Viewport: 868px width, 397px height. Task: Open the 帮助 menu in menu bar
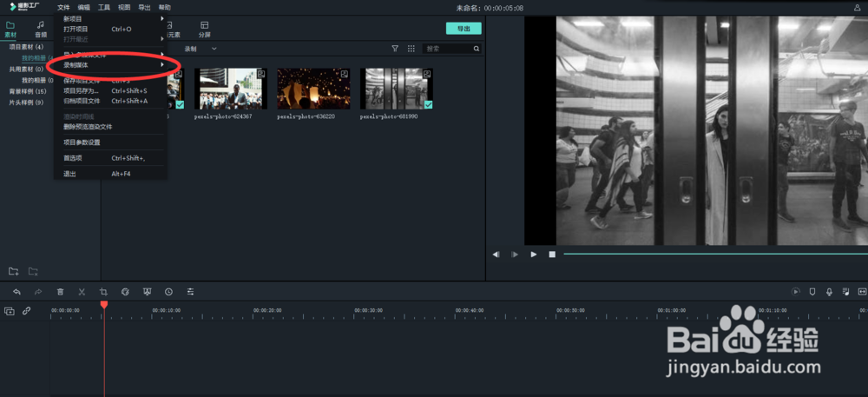tap(164, 8)
